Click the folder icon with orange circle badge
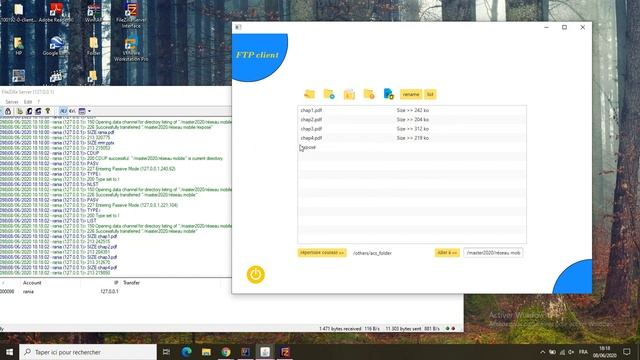This screenshot has width=640, height=360. click(369, 94)
